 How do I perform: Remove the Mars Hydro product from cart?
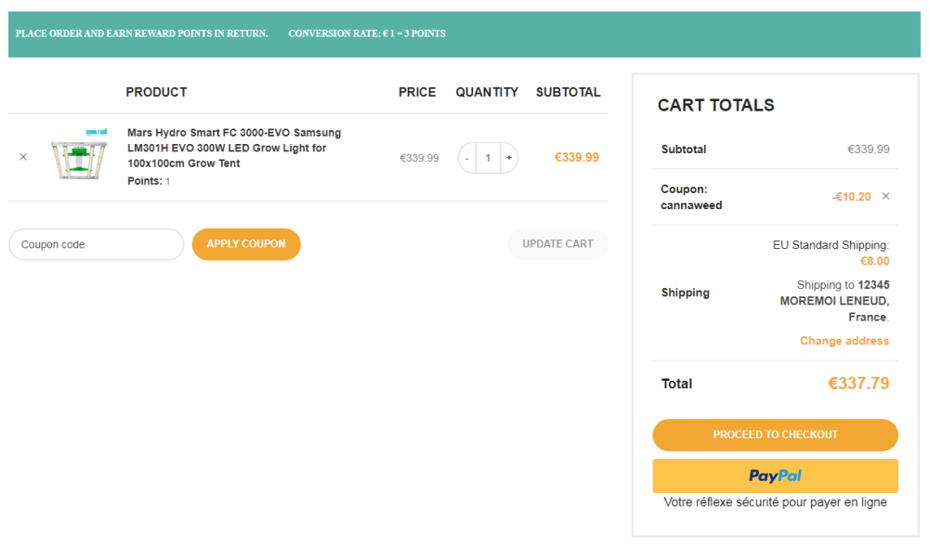[x=23, y=157]
